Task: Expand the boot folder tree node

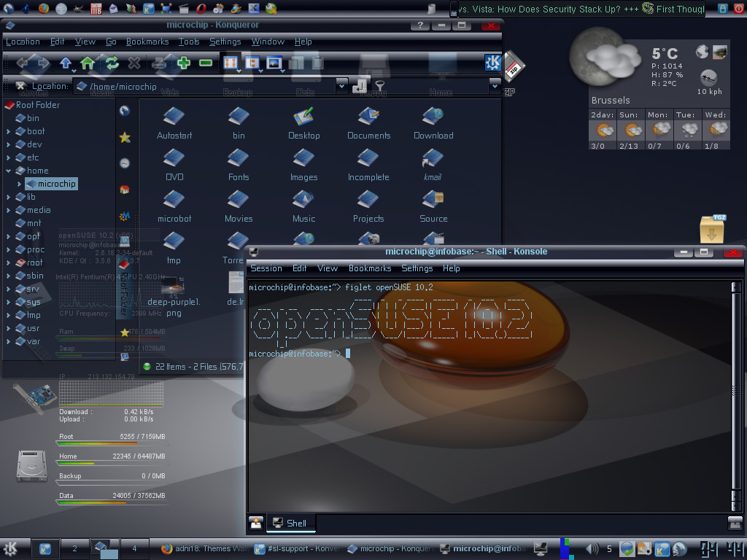Action: [8, 131]
